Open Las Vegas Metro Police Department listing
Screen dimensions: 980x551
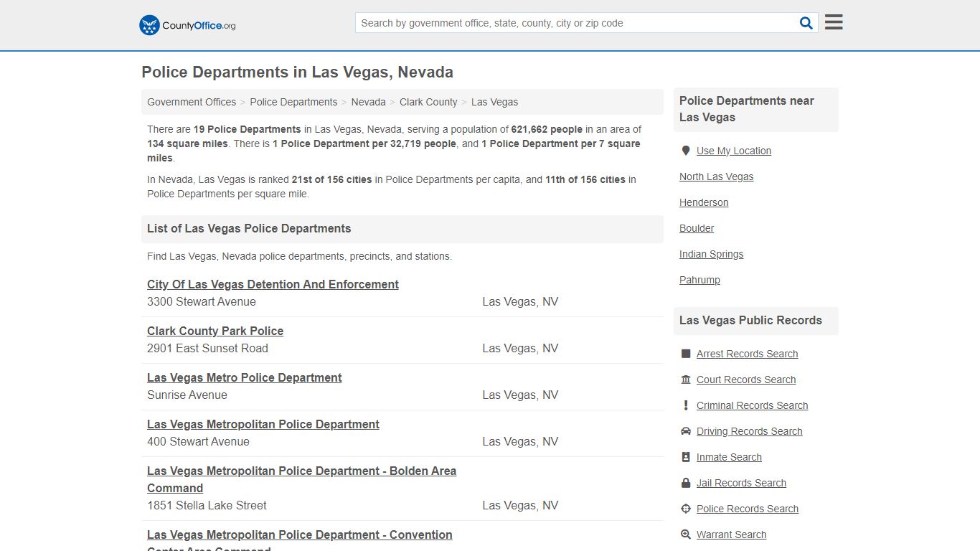(x=245, y=377)
